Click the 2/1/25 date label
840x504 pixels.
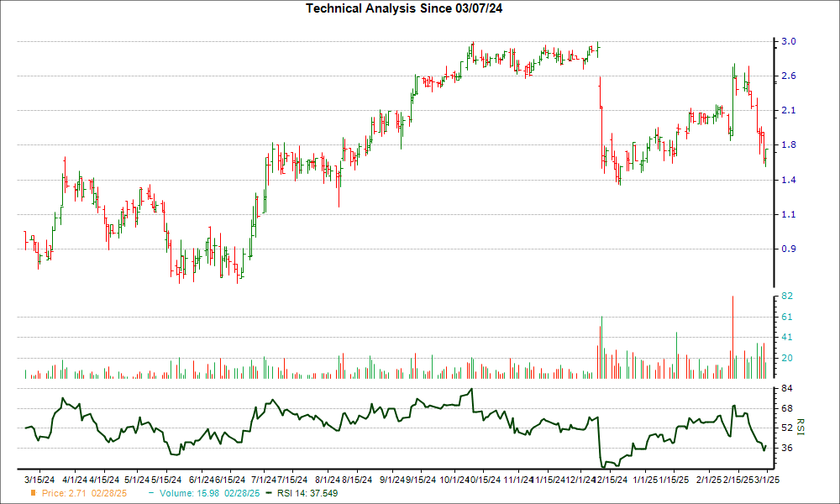(709, 480)
